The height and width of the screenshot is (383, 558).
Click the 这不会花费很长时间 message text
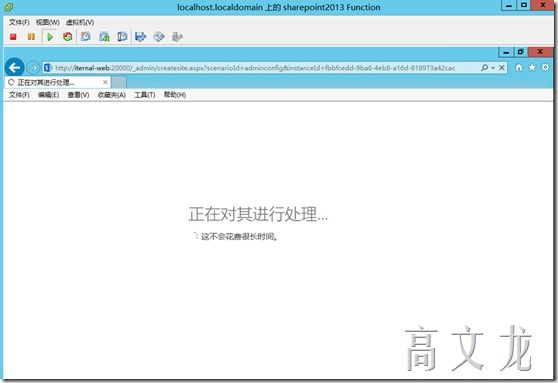(x=239, y=236)
